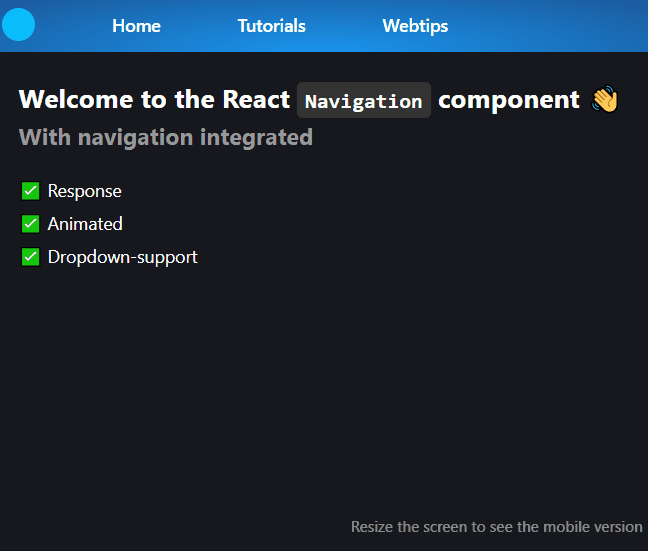This screenshot has width=648, height=551.
Task: Click the word "Resize" in the footer note
Action: [371, 526]
